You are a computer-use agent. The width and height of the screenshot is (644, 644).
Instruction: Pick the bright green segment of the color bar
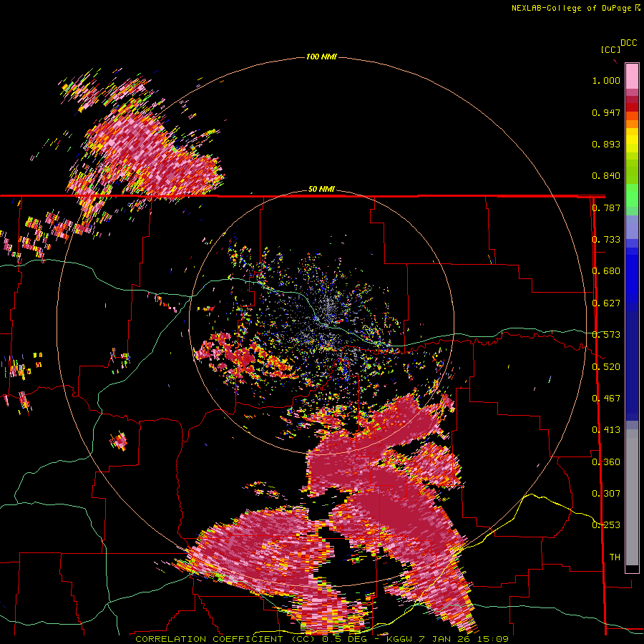coord(632,195)
